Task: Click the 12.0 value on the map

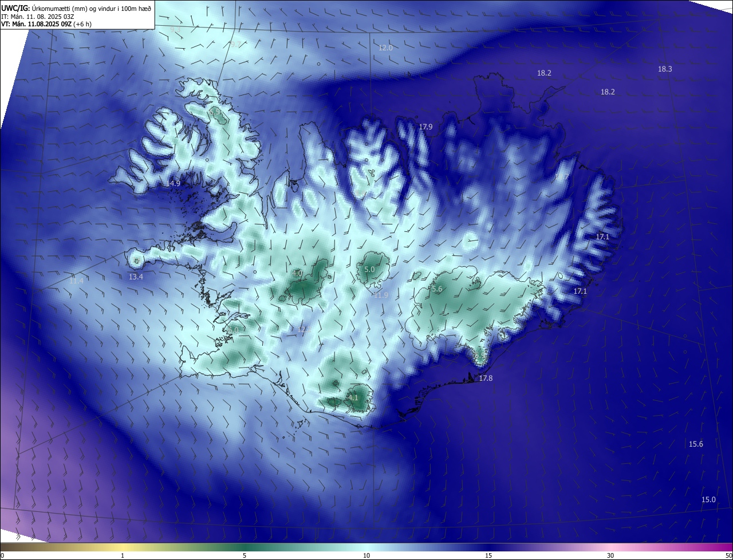Action: (385, 48)
